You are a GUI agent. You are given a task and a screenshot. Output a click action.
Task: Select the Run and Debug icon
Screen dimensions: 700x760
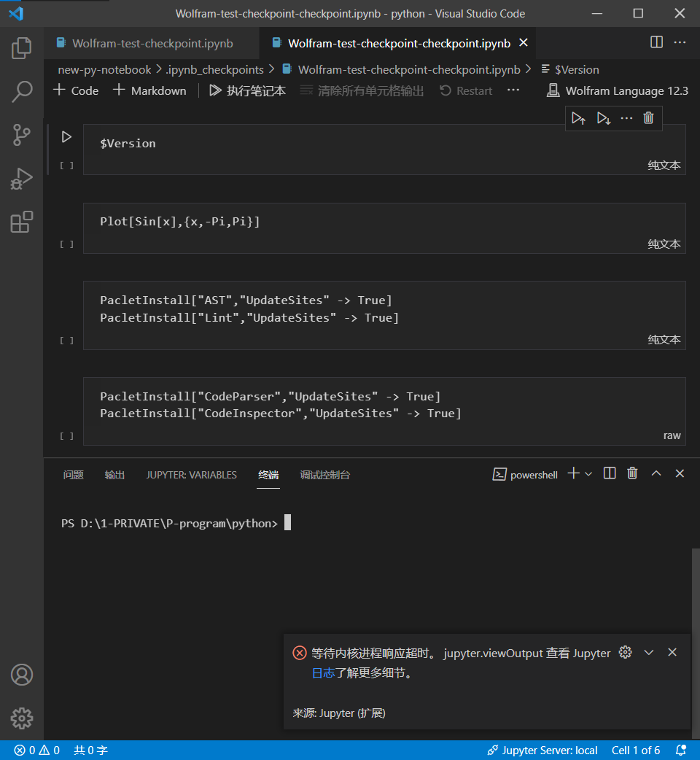coord(22,177)
